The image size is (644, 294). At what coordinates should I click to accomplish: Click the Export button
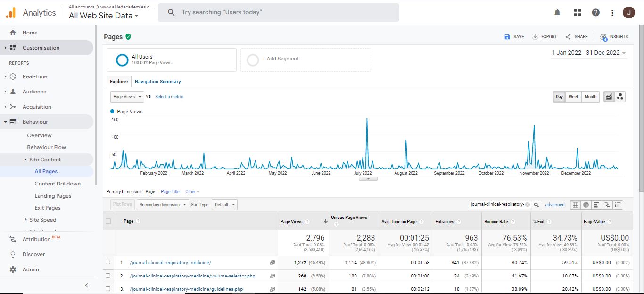tap(545, 37)
